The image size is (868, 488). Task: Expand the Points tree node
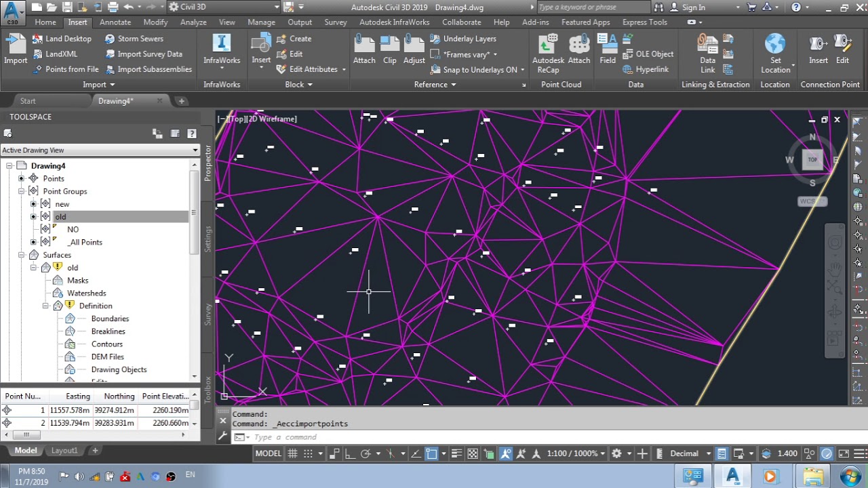tap(21, 179)
